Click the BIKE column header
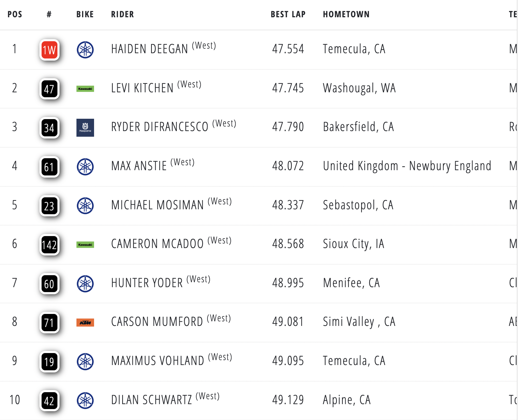 [85, 14]
